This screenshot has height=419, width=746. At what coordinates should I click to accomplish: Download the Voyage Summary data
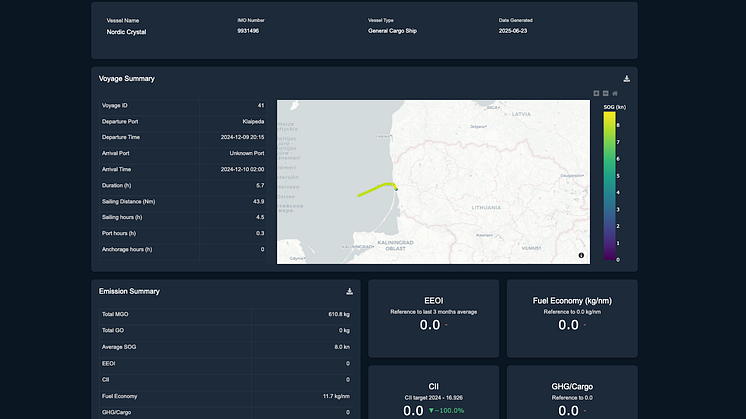tap(626, 78)
